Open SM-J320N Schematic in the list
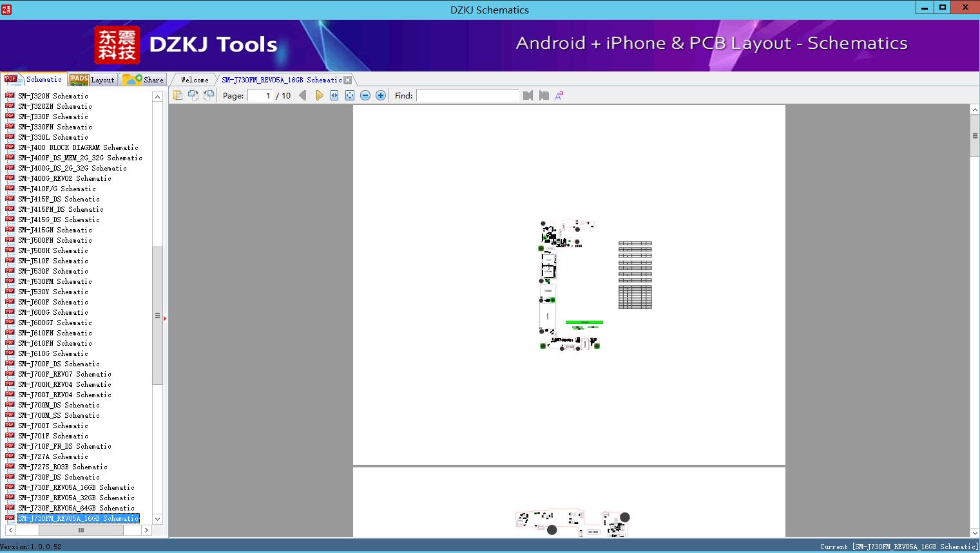980x553 pixels. coord(53,96)
